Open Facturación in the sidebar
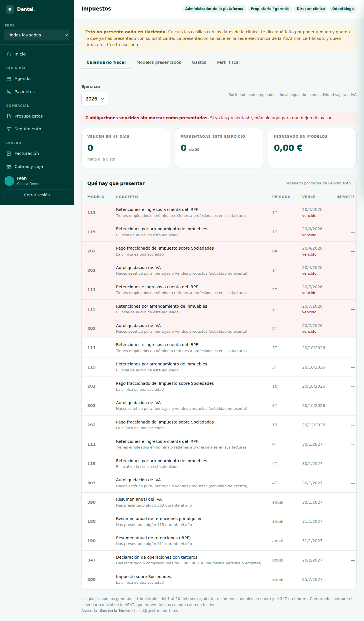Screen dimensions: 364x621 pos(37,153)
